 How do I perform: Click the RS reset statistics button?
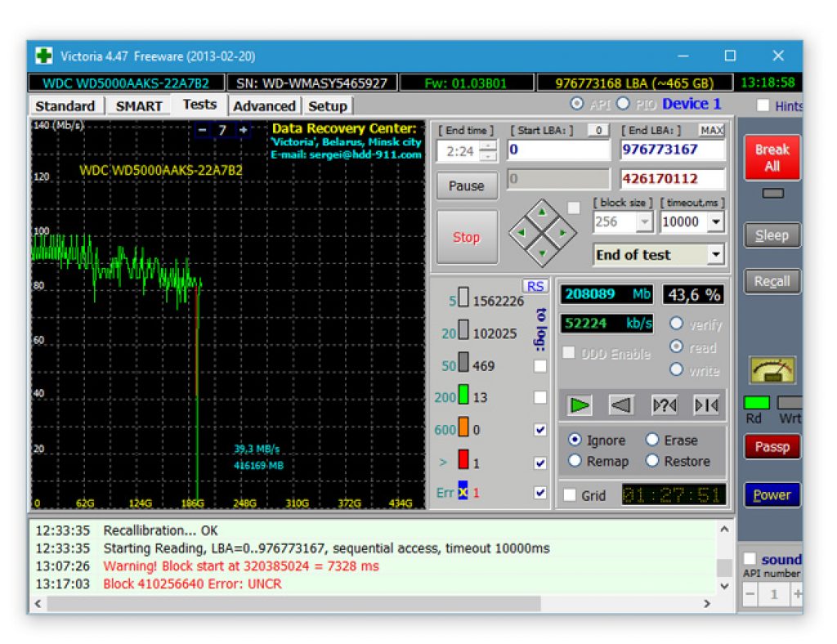pos(535,286)
